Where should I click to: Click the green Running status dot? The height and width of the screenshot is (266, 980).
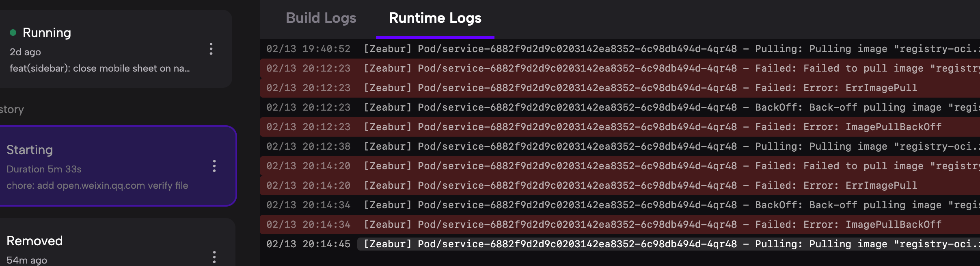click(13, 33)
